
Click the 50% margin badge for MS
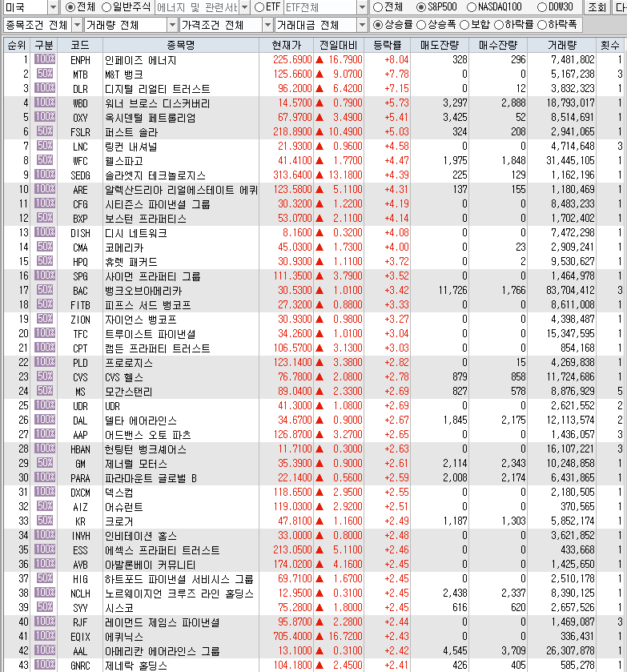click(45, 391)
